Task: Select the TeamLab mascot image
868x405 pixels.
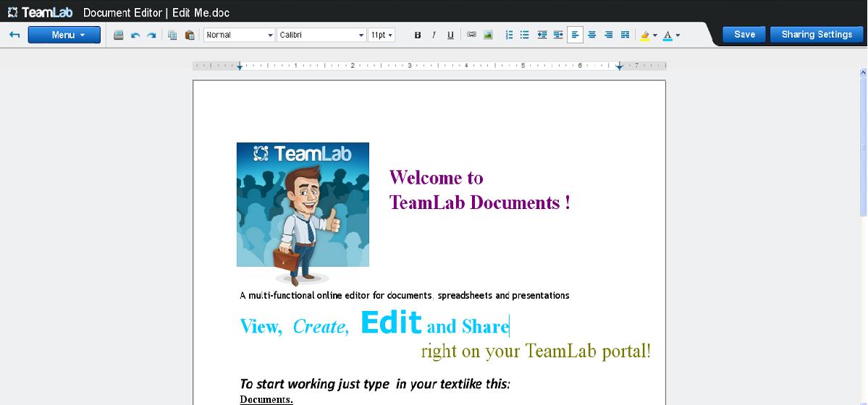Action: [x=303, y=213]
